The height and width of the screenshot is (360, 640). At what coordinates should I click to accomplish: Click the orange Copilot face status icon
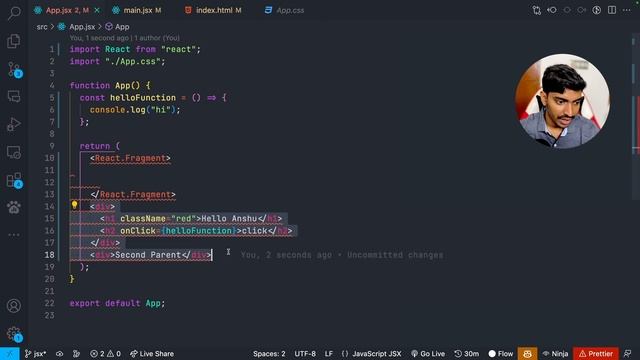tap(527, 353)
